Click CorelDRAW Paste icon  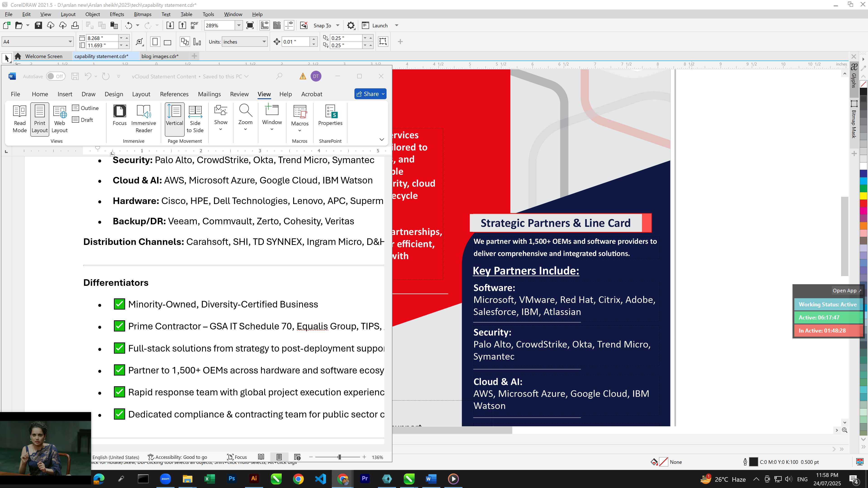(x=114, y=25)
